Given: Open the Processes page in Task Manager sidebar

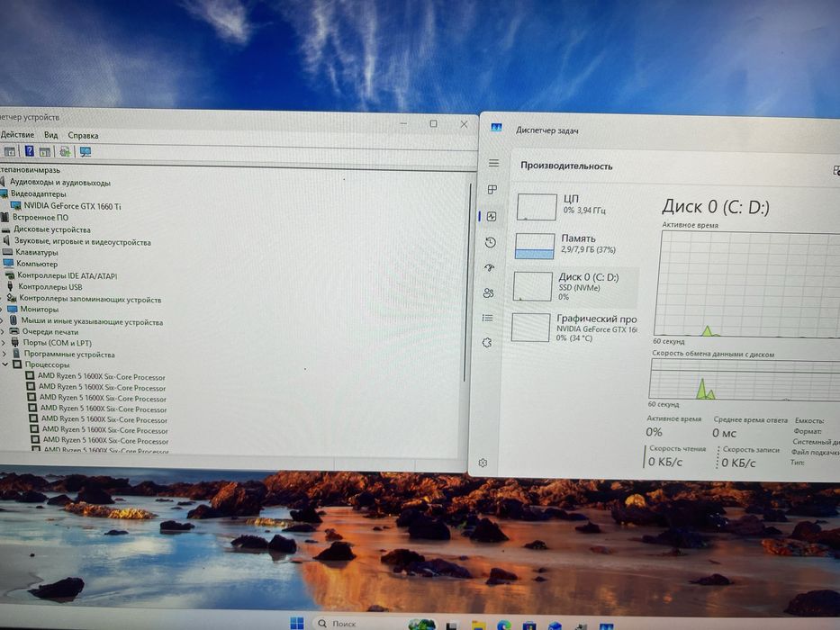Looking at the screenshot, I should coord(492,189).
